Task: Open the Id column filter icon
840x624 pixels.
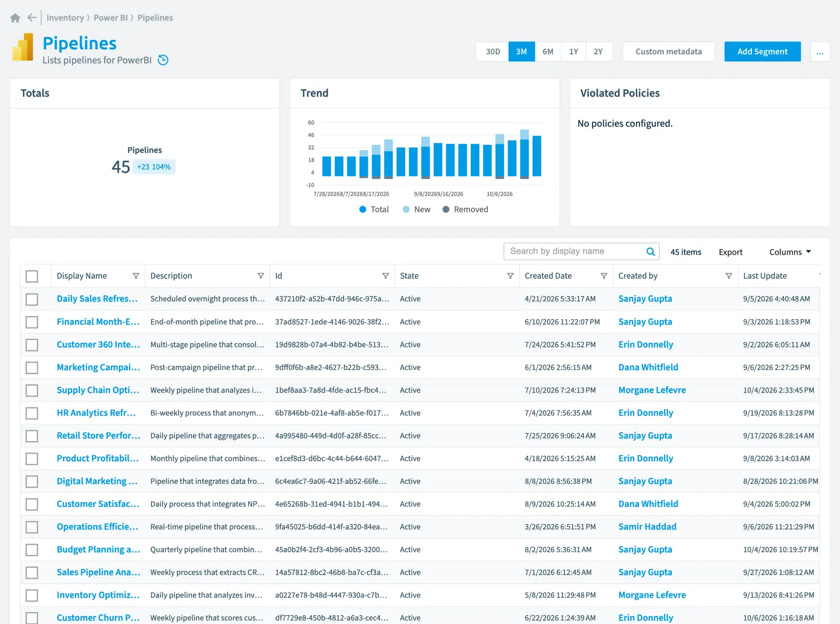Action: (386, 276)
